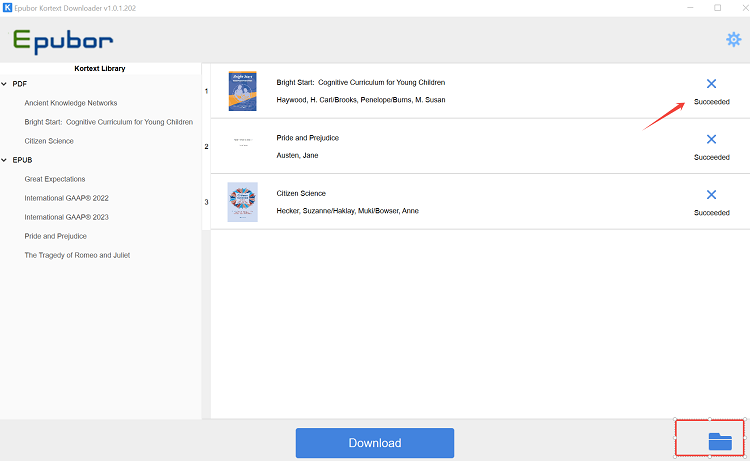Select The Tragedy of Romeo and Juliet
Image resolution: width=750 pixels, height=461 pixels.
(x=77, y=255)
